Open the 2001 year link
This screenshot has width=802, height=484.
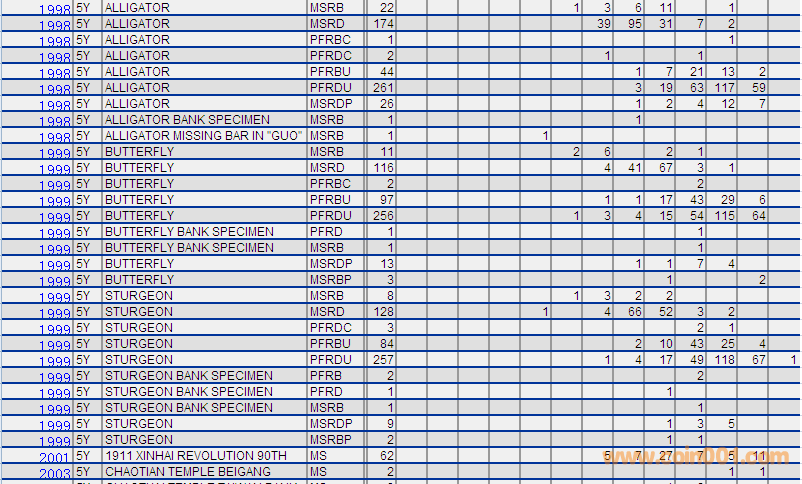pyautogui.click(x=54, y=458)
